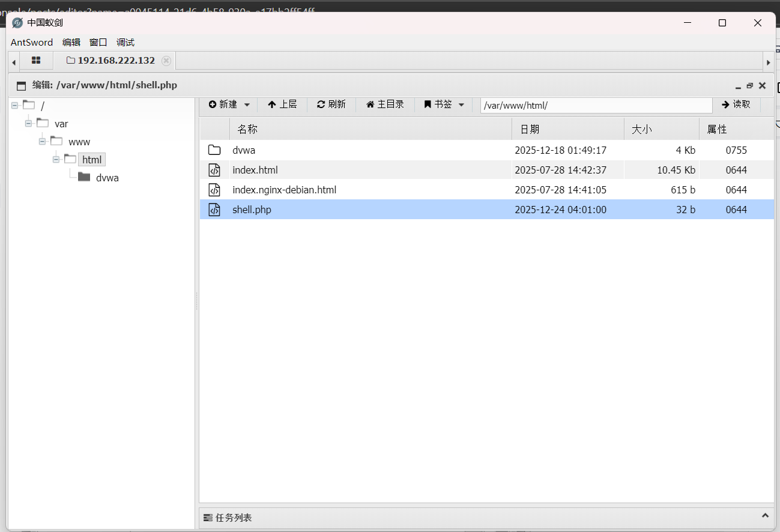Screen dimensions: 780x532
Task: Go to home directory 主目录
Action: click(x=385, y=104)
